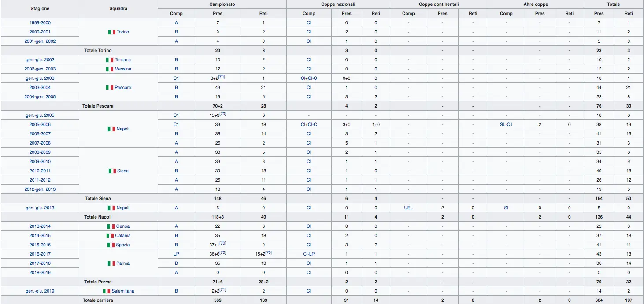
Task: Click the flag icon beside Pescara
Action: (110, 88)
